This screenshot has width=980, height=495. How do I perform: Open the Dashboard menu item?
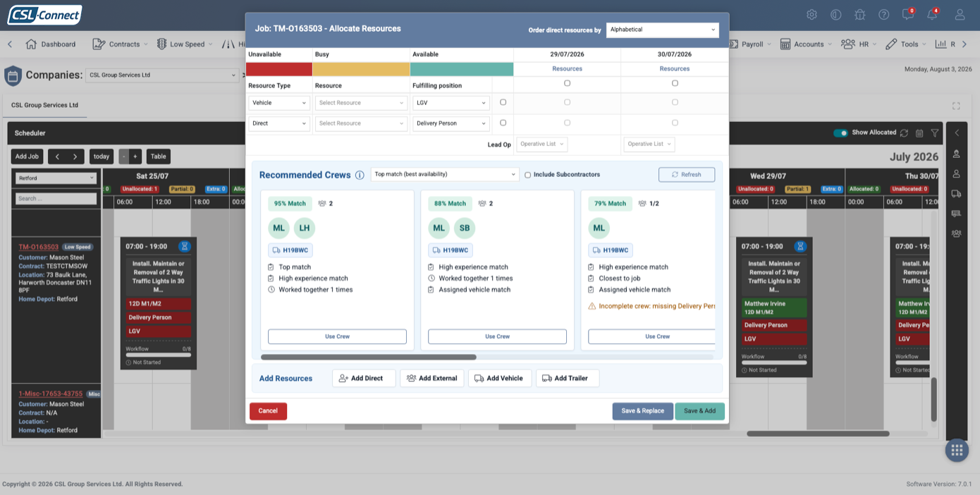pos(51,44)
